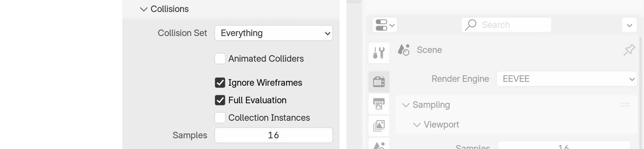644x149 pixels.
Task: Uncheck Ignore Wireframes
Action: (220, 83)
